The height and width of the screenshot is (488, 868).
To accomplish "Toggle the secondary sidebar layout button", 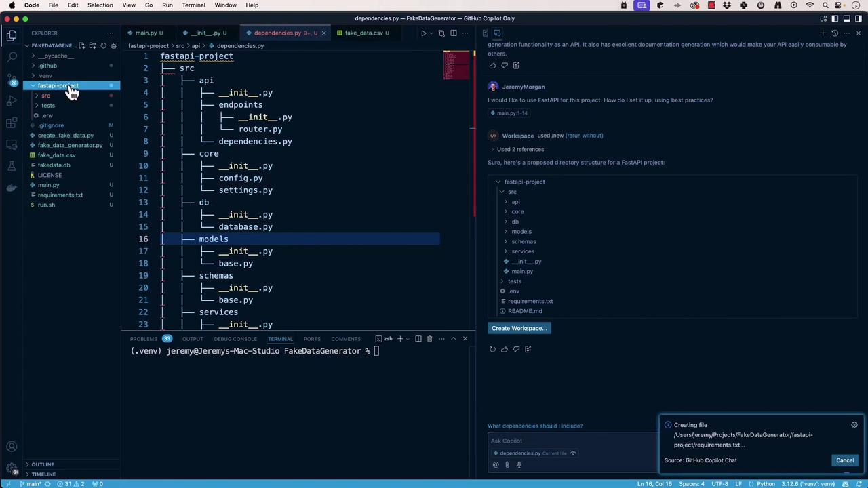I will [858, 18].
